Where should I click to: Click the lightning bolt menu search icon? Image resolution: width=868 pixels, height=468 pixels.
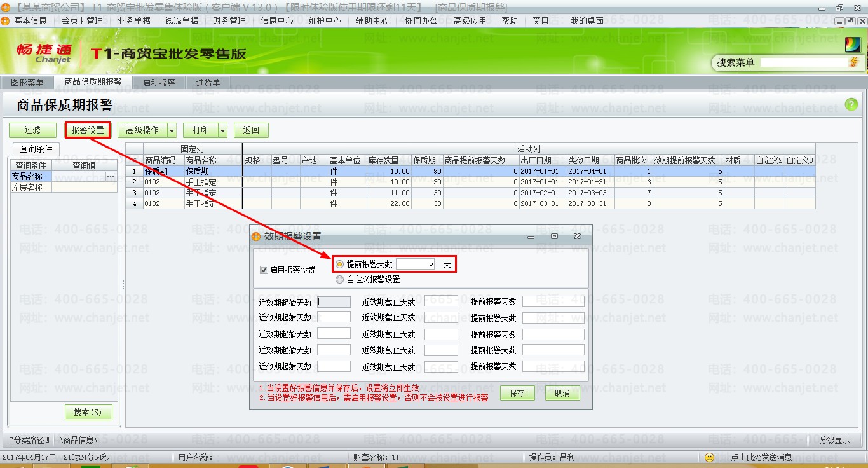(x=853, y=62)
